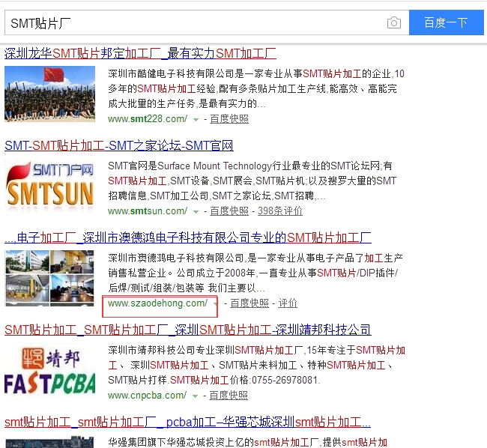Click the 百度一下 search button
The image size is (487, 448).
446,22
